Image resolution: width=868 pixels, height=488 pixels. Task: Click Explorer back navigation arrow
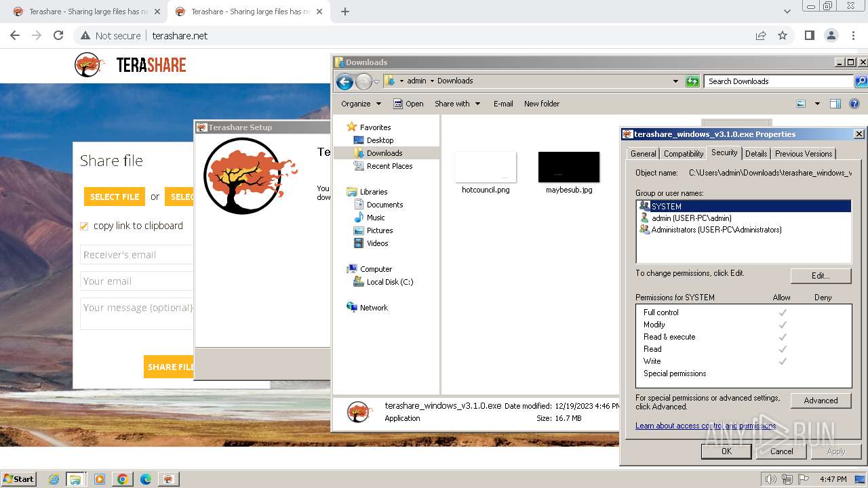(x=344, y=82)
